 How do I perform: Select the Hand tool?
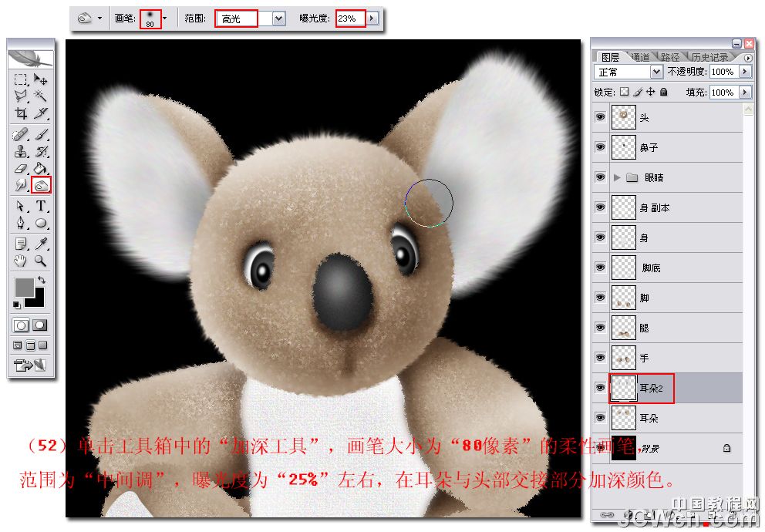click(21, 261)
